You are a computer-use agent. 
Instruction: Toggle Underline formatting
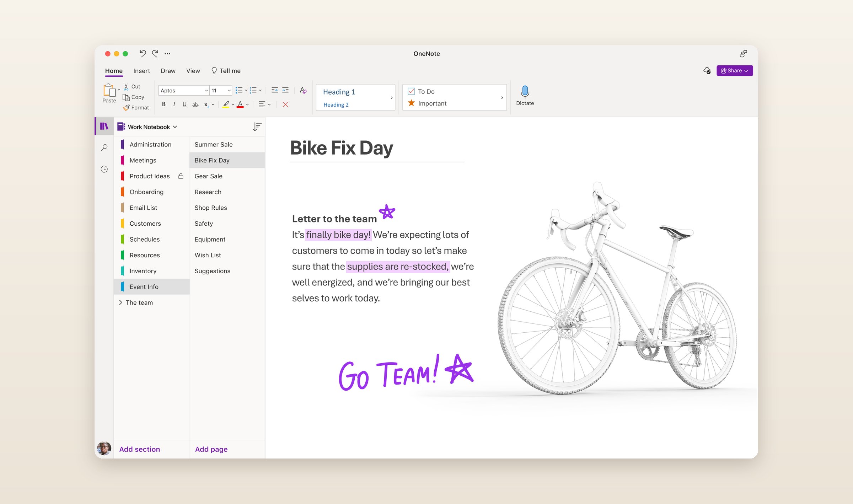click(184, 104)
